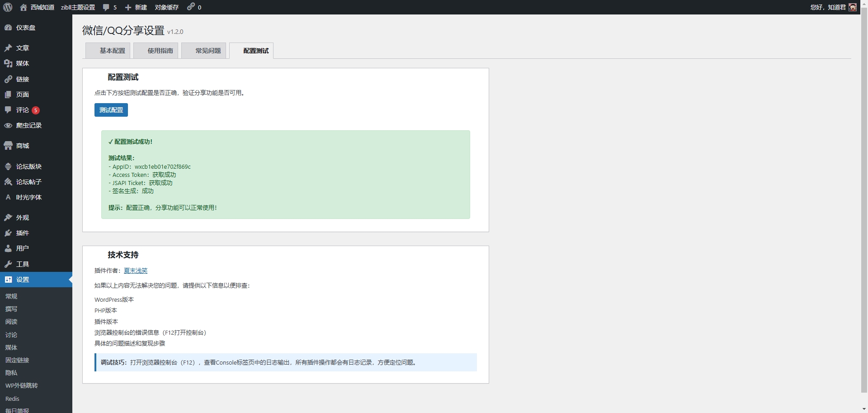
Task: Click the v1.2.0 version label
Action: [x=175, y=32]
